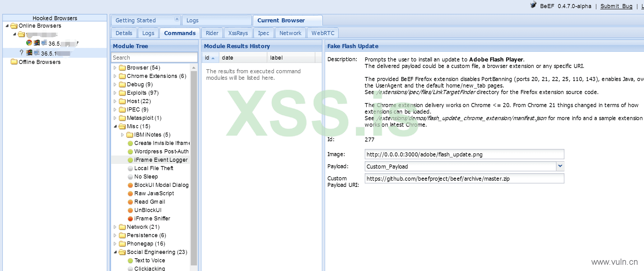Expand the Host (22) module folder
Viewport: 644px width, 271px height.
pyautogui.click(x=115, y=101)
